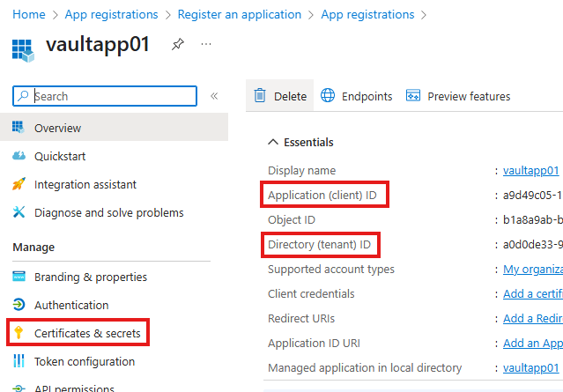Screen dimensions: 563x392
Task: Open Preview features
Action: pos(458,96)
